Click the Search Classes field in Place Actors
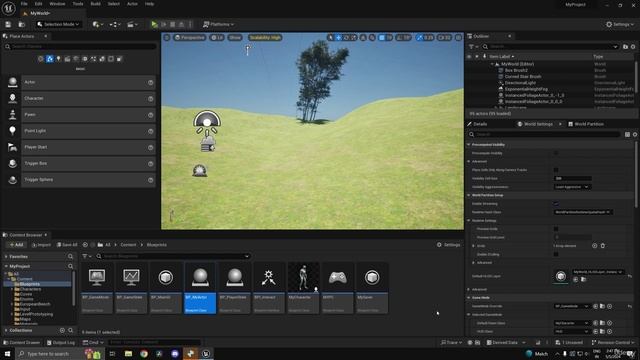Viewport: 640px width, 360px height. pos(80,47)
